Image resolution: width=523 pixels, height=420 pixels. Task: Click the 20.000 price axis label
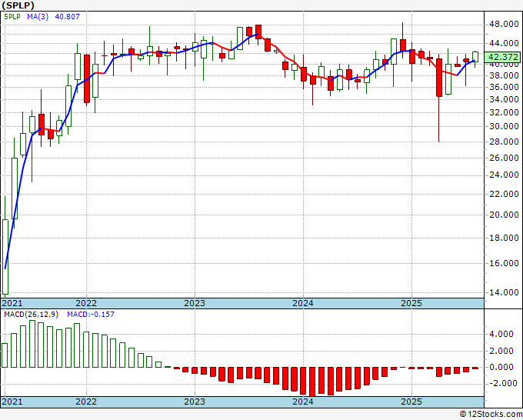(x=504, y=215)
